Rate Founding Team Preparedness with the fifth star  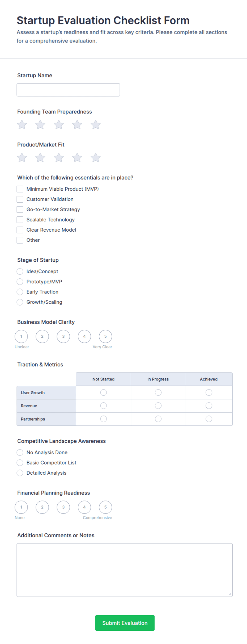point(96,125)
